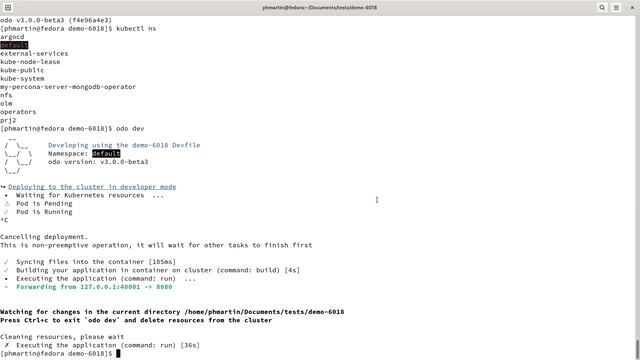Click the terminal cursor at the last prompt
The height and width of the screenshot is (360, 640).
pyautogui.click(x=118, y=353)
